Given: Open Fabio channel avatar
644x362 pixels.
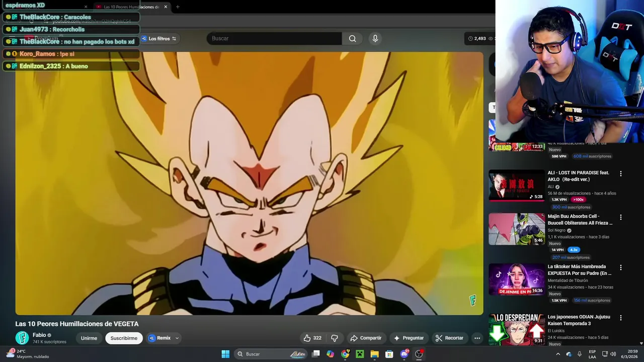Looking at the screenshot, I should [22, 338].
